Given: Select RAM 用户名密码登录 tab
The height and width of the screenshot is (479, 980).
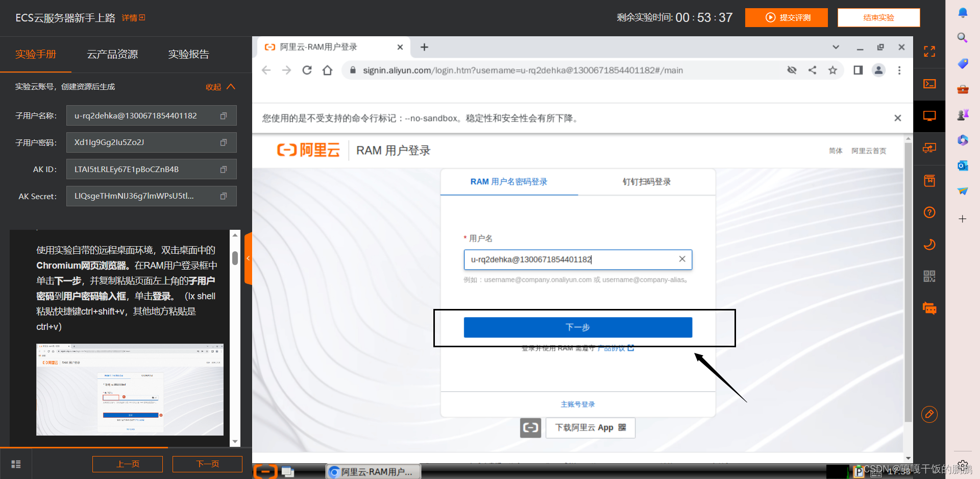Looking at the screenshot, I should pos(509,182).
